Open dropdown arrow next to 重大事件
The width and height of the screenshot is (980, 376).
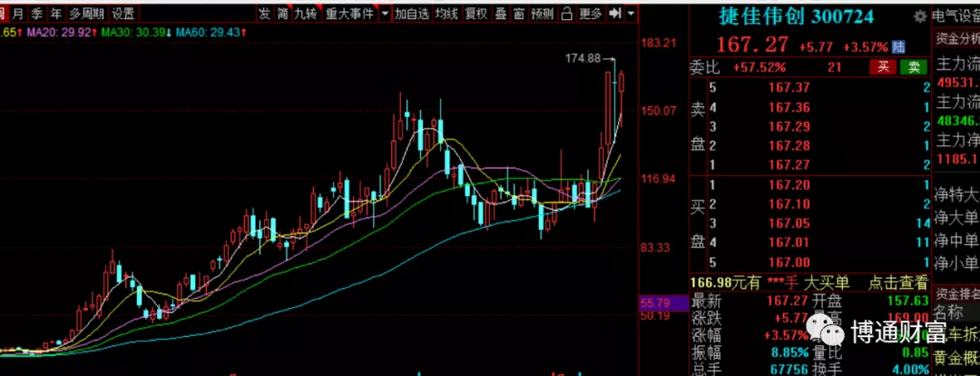(x=385, y=13)
